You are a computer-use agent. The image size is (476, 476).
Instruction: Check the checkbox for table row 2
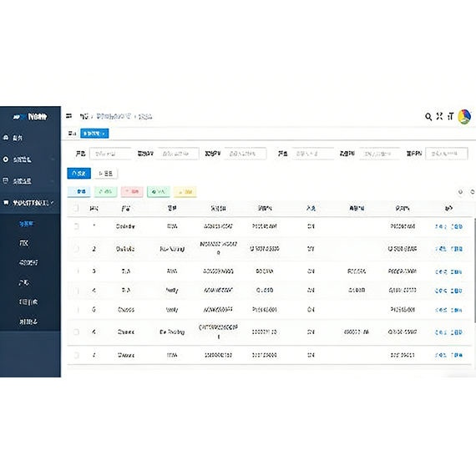point(76,249)
